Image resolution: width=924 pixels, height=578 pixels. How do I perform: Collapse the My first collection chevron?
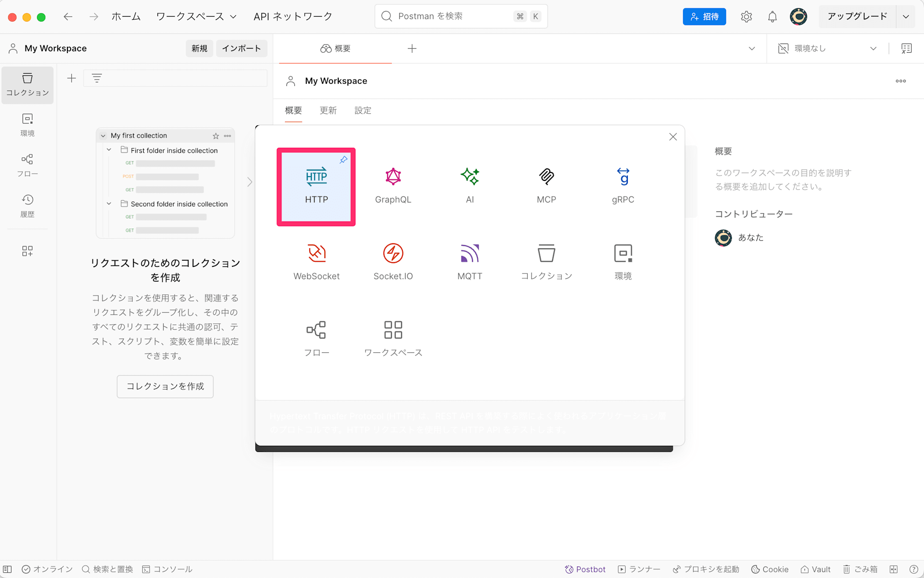point(103,136)
